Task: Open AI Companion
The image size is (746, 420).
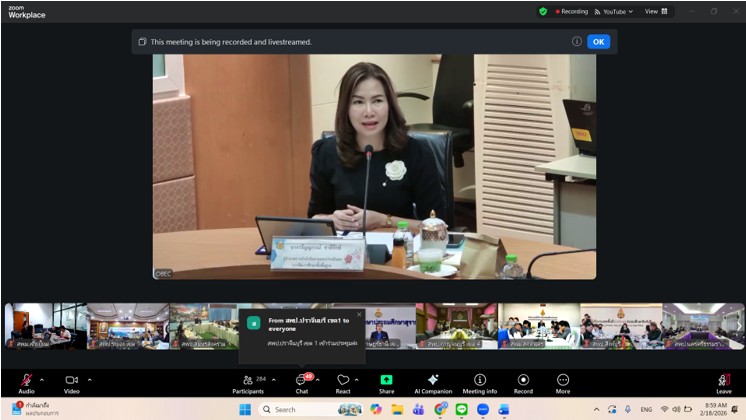Action: click(433, 381)
